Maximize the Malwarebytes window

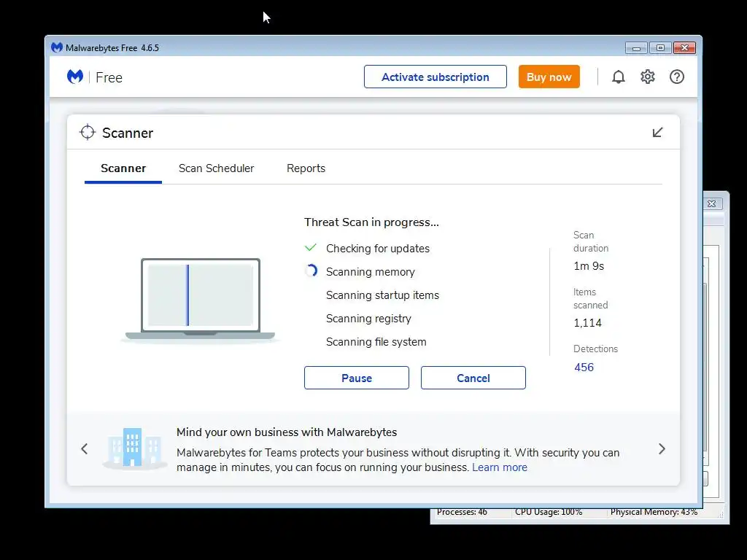660,47
